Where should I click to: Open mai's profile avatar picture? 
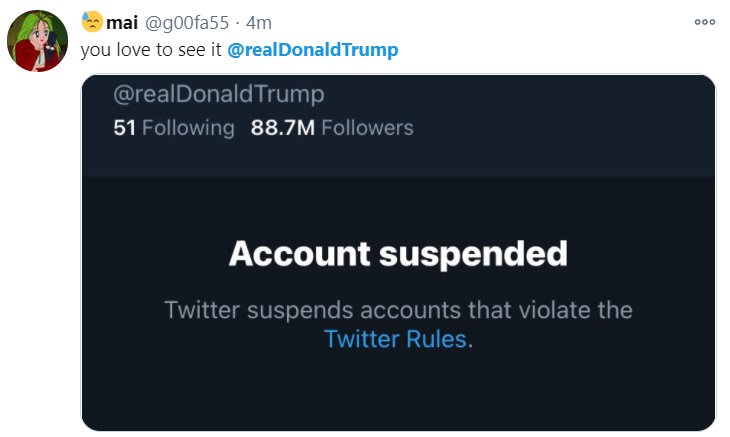[x=37, y=42]
